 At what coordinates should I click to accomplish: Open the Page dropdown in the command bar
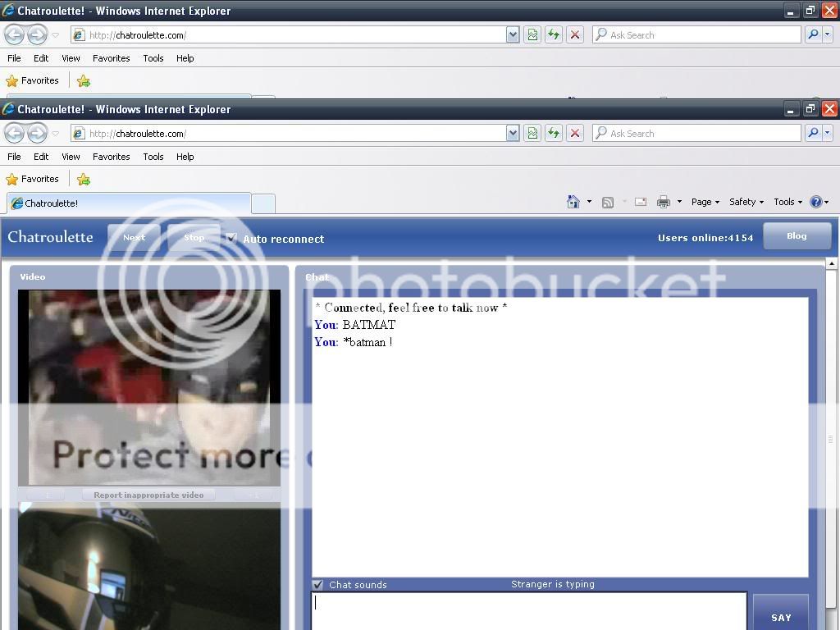[x=705, y=202]
